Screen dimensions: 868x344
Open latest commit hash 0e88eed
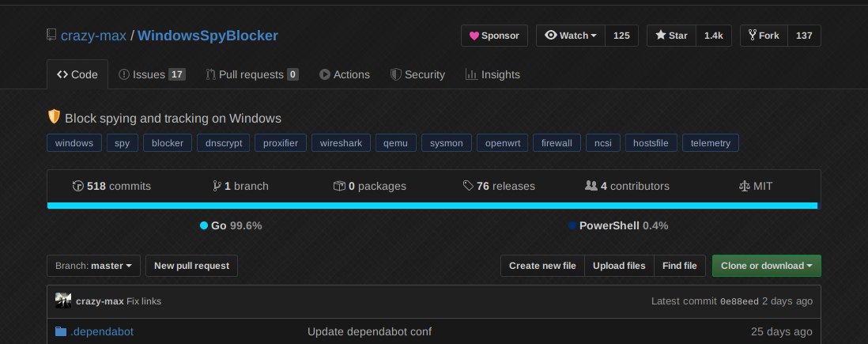[740, 301]
